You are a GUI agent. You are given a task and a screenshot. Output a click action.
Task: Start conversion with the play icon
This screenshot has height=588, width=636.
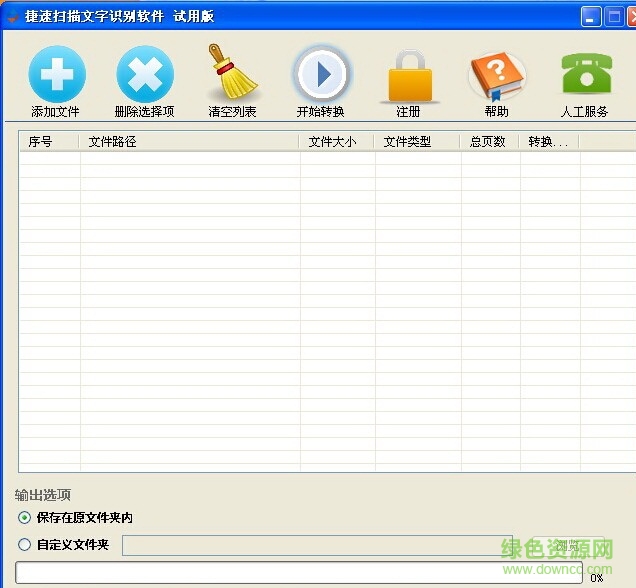[x=321, y=74]
